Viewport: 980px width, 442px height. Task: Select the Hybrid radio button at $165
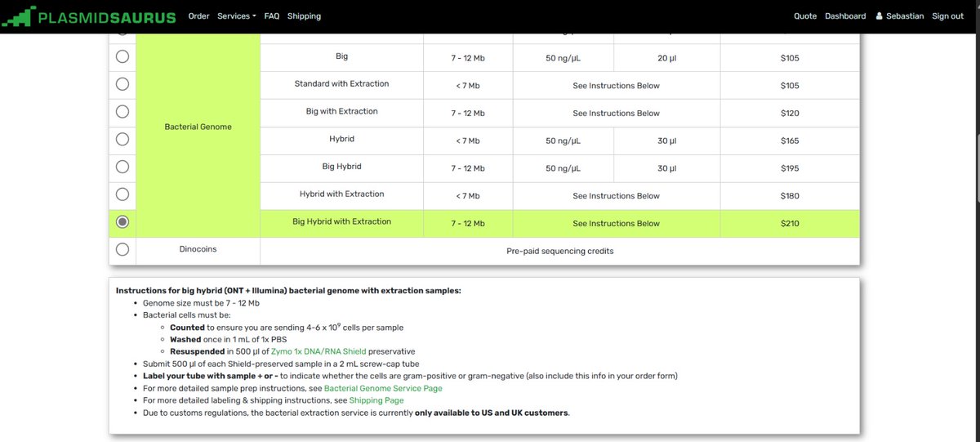click(x=122, y=140)
